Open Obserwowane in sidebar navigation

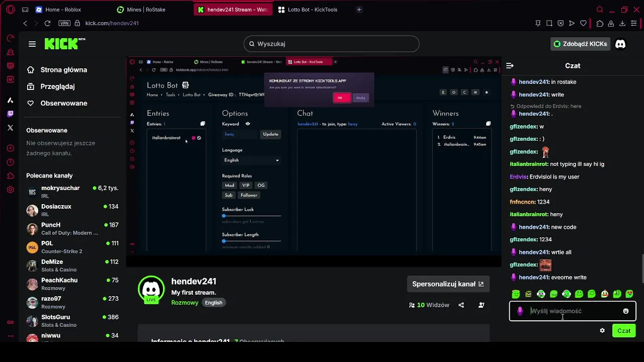57,103
